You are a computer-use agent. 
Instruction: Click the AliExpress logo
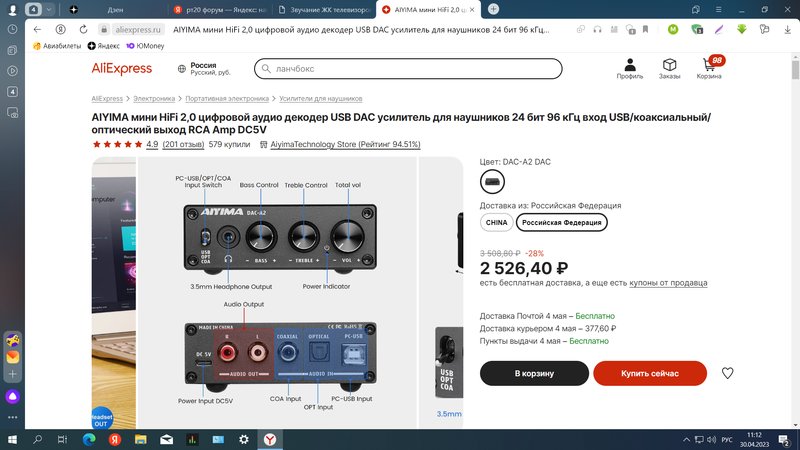pos(121,68)
